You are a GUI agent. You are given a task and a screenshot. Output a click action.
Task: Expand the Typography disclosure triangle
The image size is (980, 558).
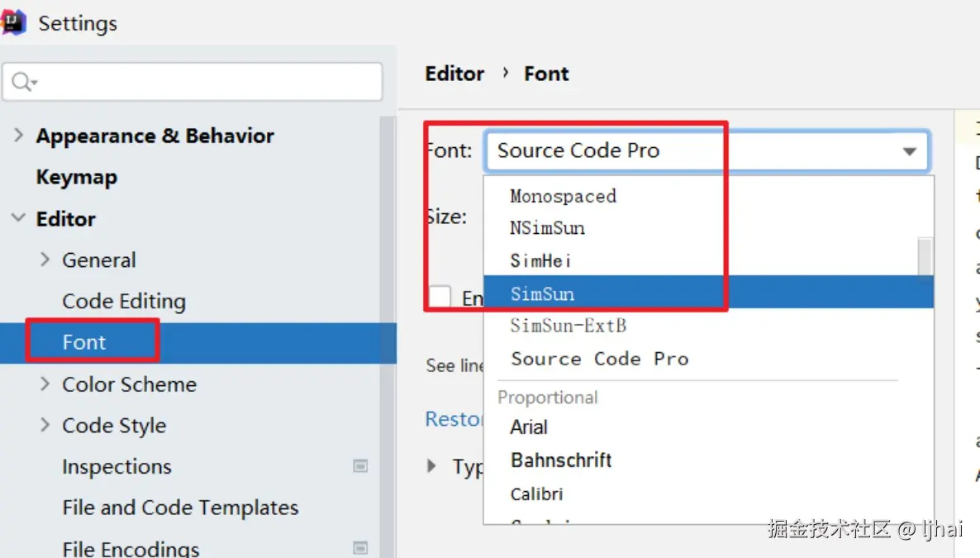pyautogui.click(x=431, y=466)
